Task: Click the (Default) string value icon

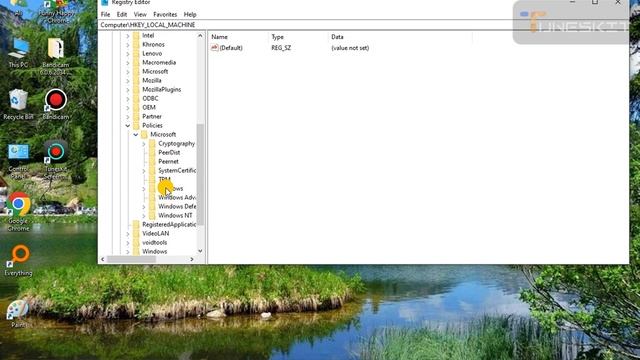Action: (x=215, y=48)
